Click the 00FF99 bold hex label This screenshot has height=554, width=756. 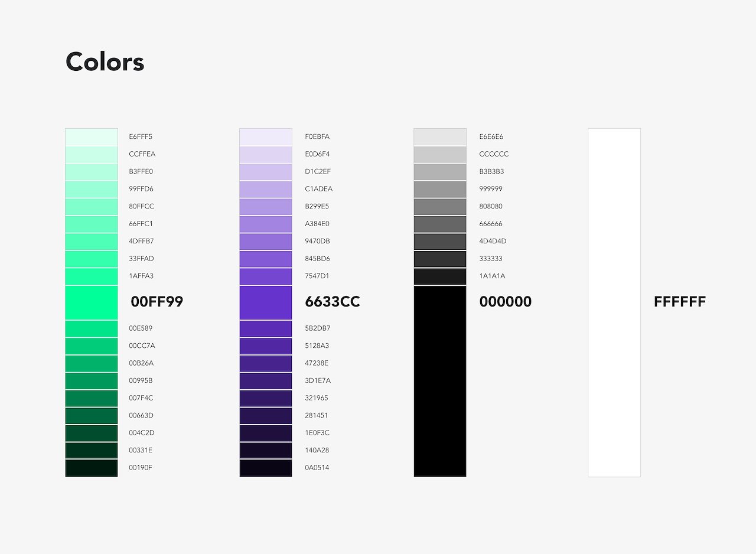[157, 302]
